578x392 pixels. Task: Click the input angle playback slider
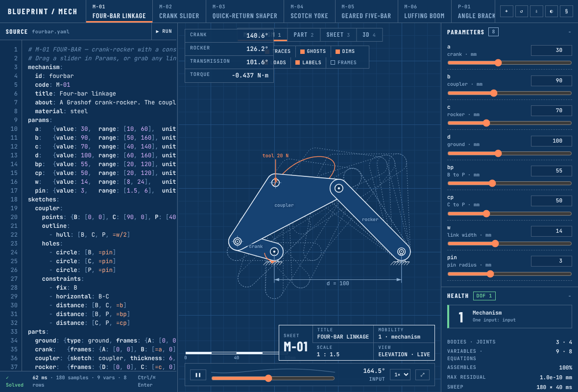coord(273,378)
